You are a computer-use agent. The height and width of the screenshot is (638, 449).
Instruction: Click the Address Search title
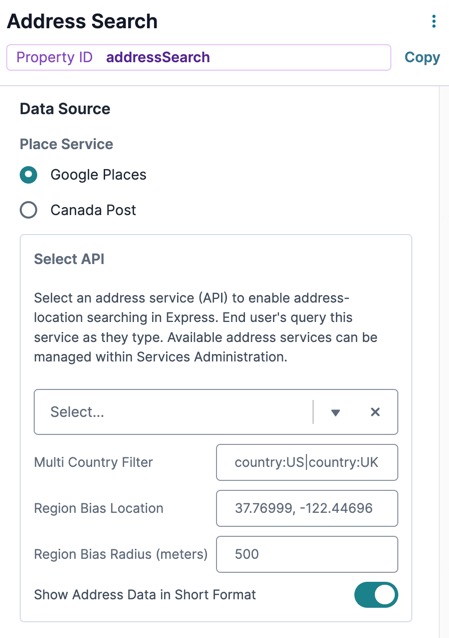tap(82, 21)
